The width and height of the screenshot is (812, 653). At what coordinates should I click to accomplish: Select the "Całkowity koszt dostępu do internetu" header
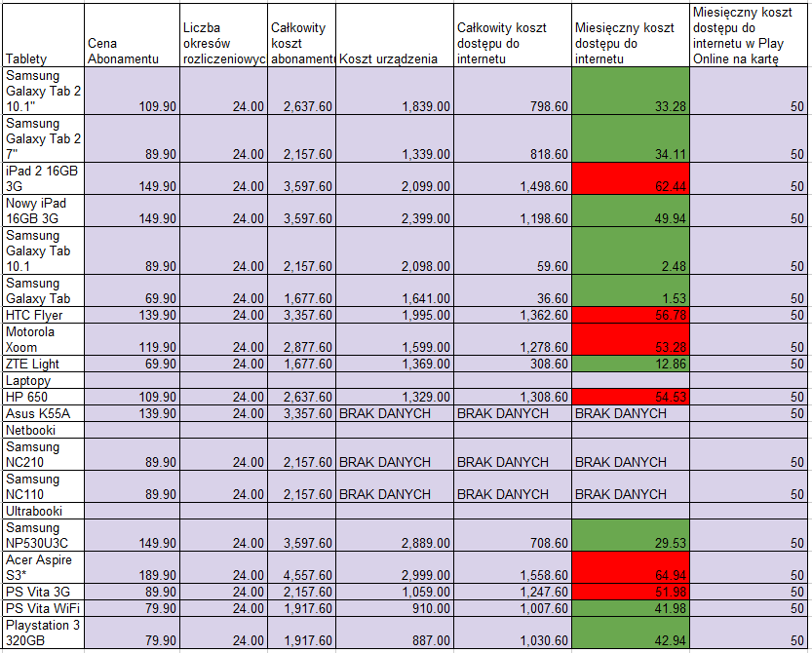pyautogui.click(x=513, y=35)
